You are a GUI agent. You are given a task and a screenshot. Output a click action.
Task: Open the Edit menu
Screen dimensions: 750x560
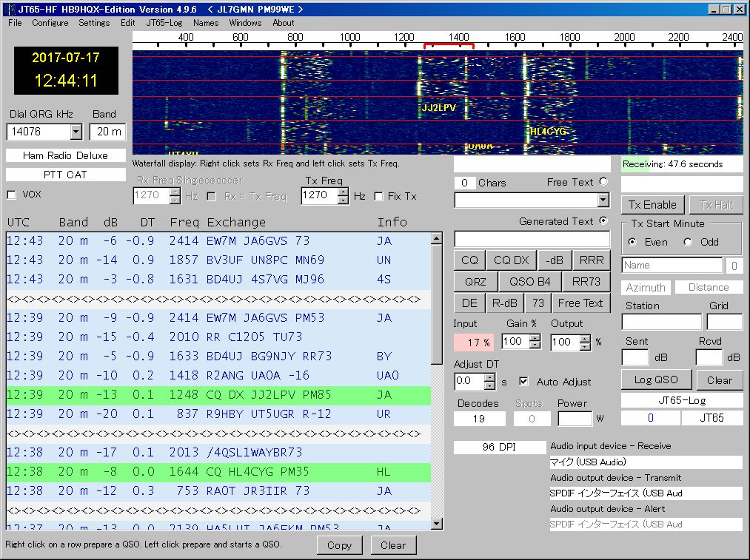pyautogui.click(x=127, y=22)
